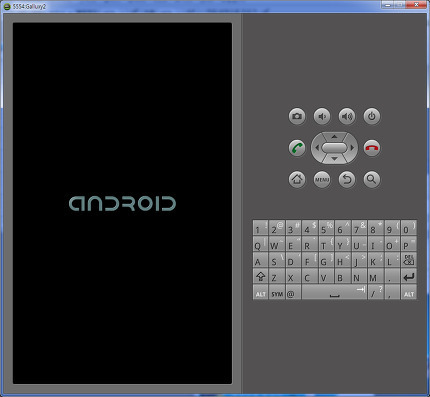Click the H key

[x=343, y=260]
